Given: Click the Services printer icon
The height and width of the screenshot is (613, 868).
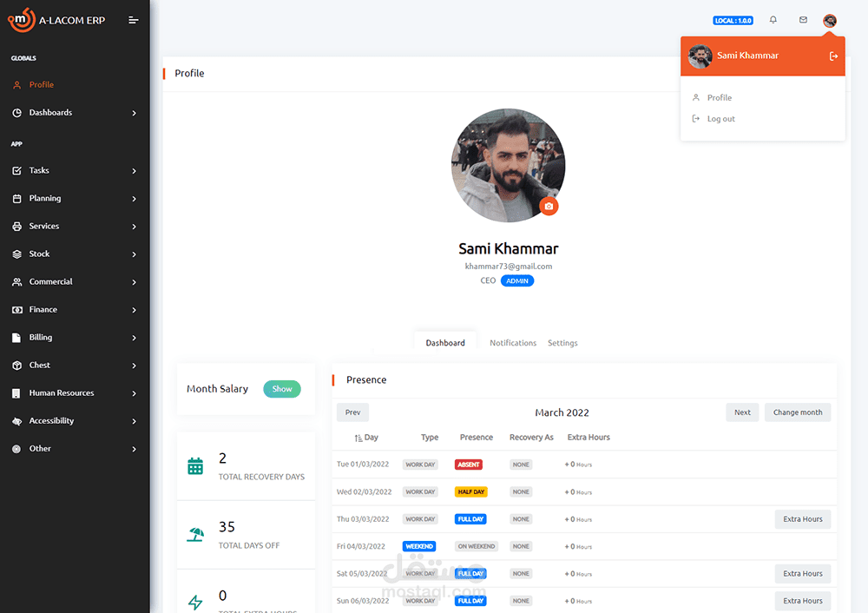Looking at the screenshot, I should pos(17,226).
